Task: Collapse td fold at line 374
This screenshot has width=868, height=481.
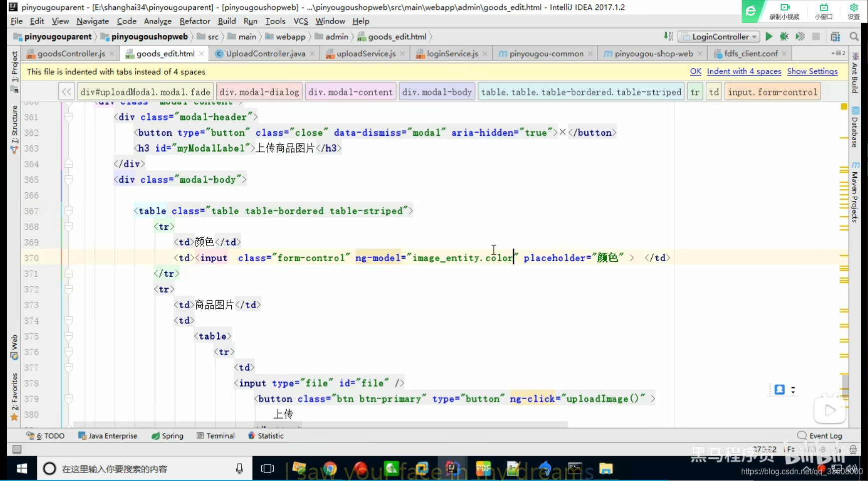Action: [x=69, y=321]
